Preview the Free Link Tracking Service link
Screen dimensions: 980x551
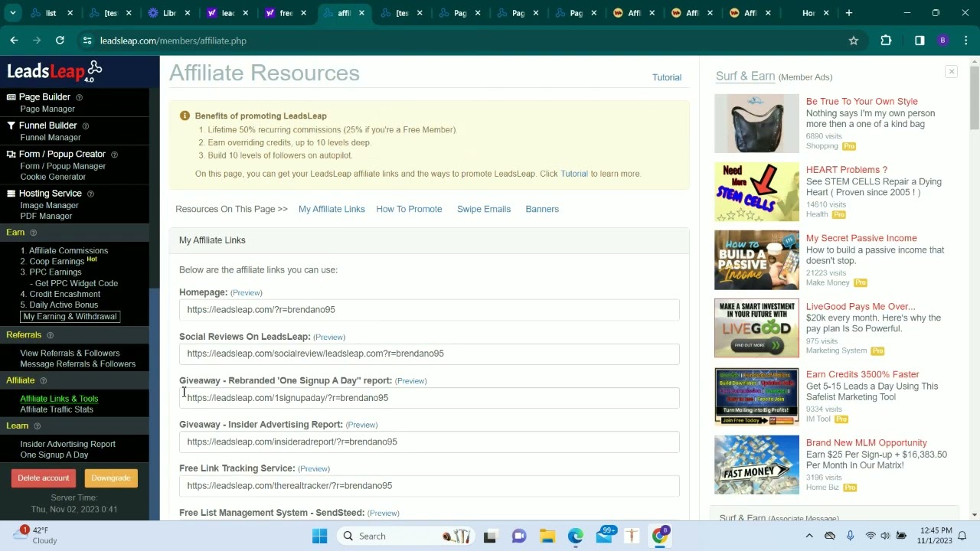[x=314, y=469]
